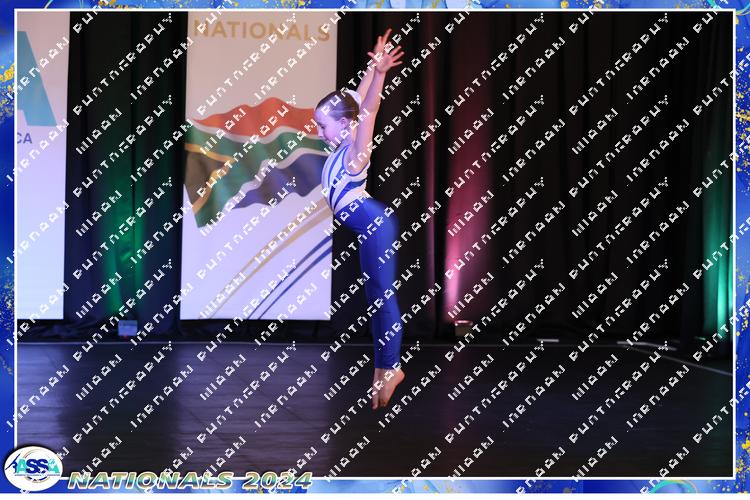Click the 'NATIONALS 2024' caption text
The image size is (750, 500).
click(x=190, y=480)
